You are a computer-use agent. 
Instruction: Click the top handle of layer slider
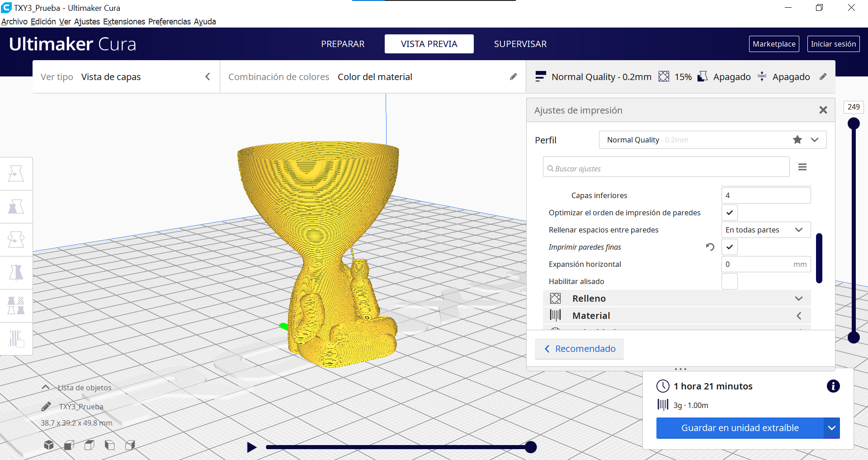point(854,123)
